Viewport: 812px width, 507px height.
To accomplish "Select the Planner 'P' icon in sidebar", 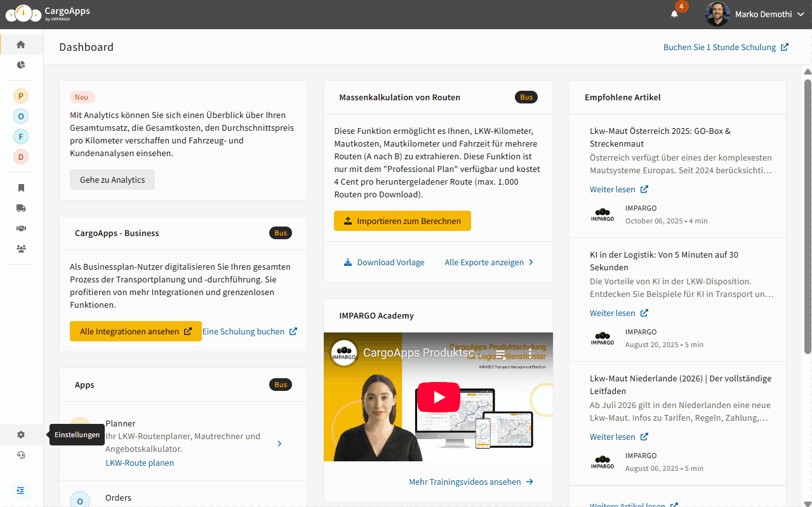I will [x=21, y=95].
